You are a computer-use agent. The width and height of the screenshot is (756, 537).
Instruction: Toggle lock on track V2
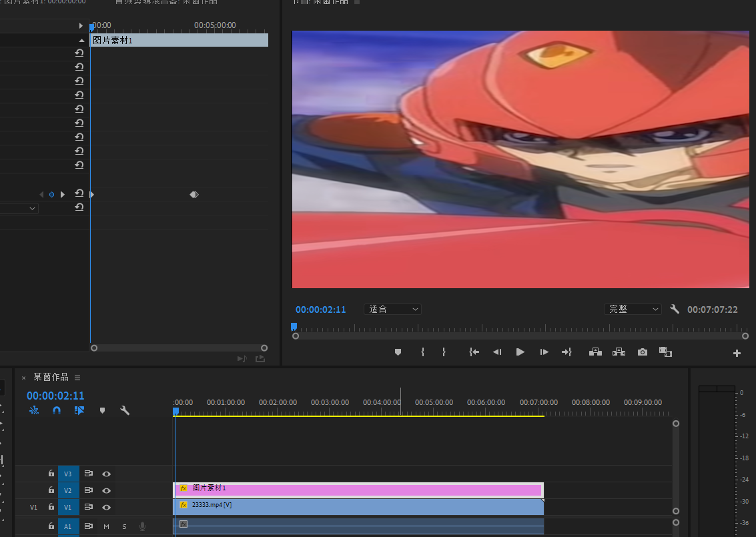[51, 490]
